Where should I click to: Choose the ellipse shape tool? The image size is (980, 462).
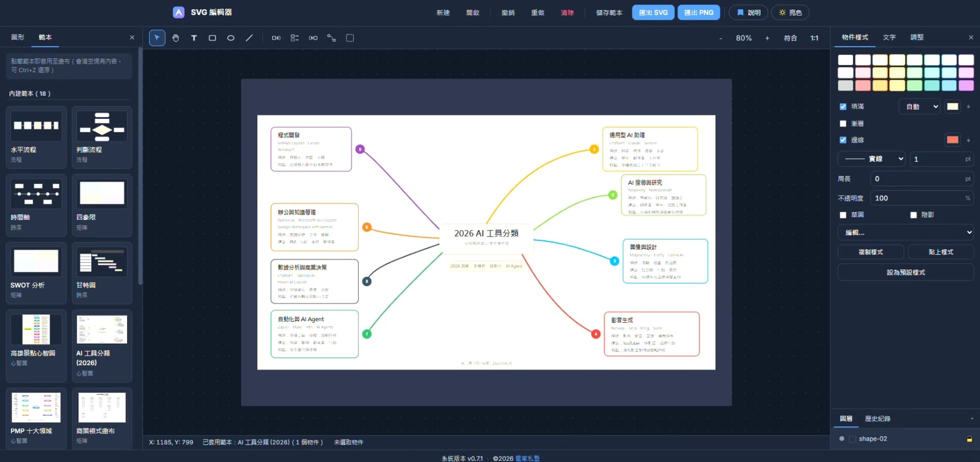click(231, 38)
